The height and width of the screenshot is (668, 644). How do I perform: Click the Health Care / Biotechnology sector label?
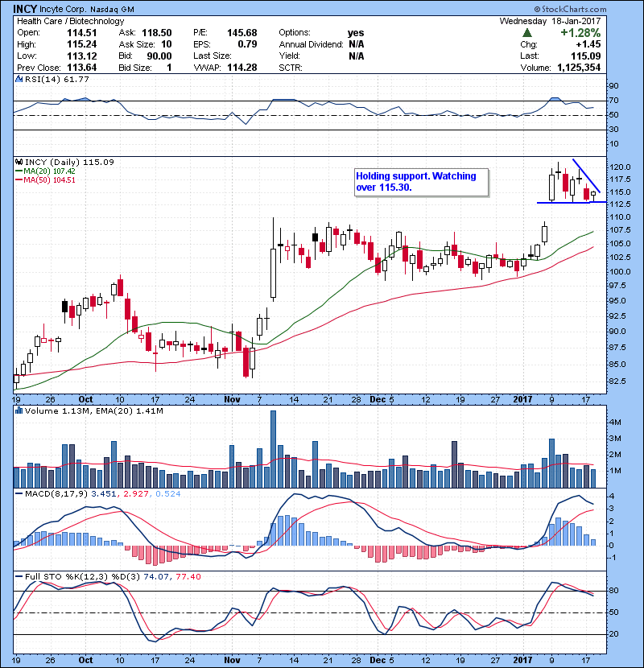(x=70, y=21)
